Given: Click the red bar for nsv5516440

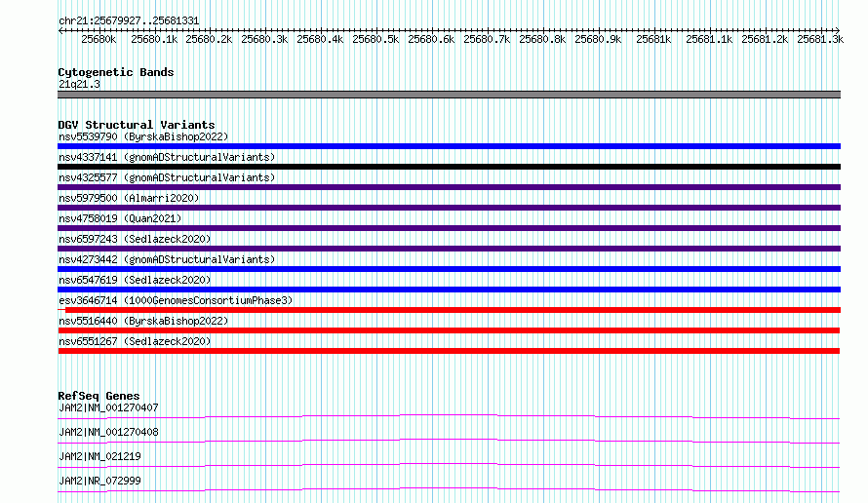Looking at the screenshot, I should pyautogui.click(x=449, y=330).
